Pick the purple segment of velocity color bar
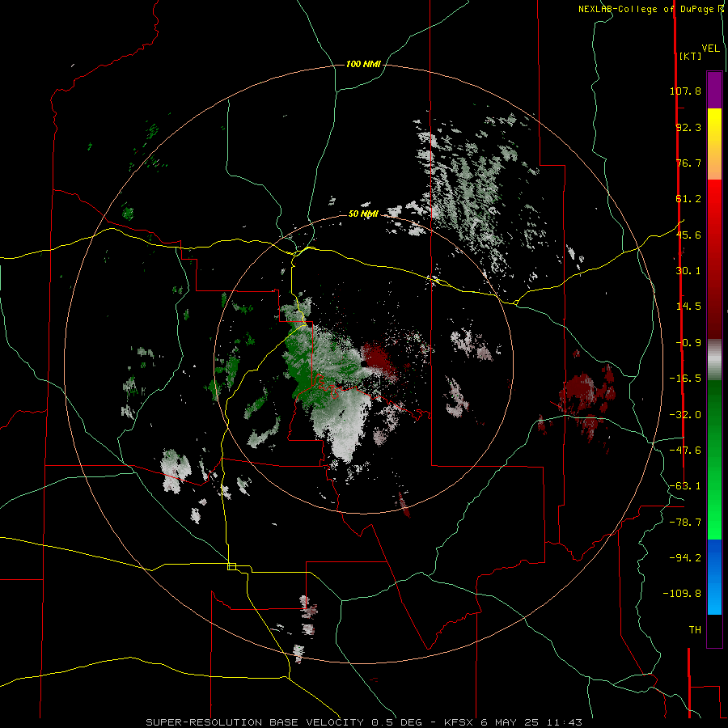Viewport: 728px width, 728px height. [714, 90]
